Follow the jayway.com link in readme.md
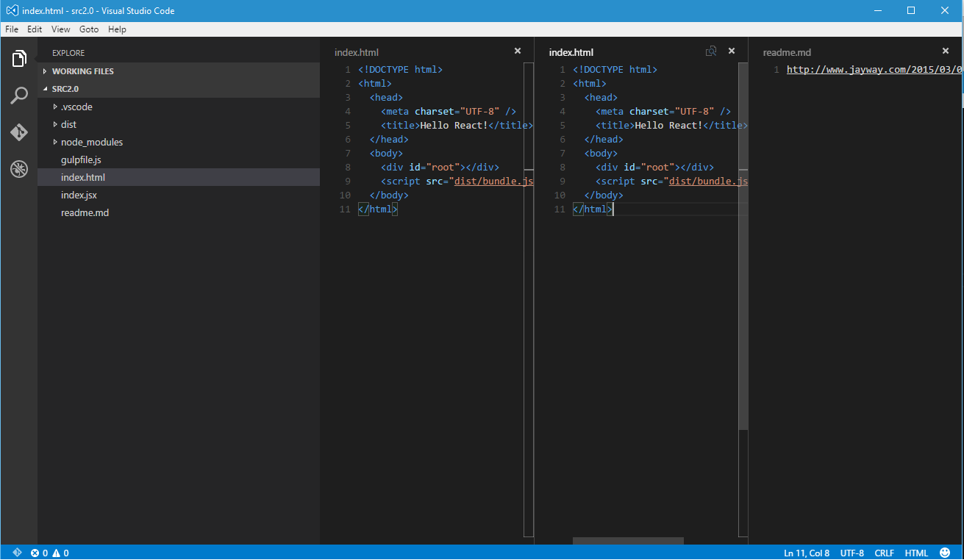The image size is (964, 560). pos(874,70)
